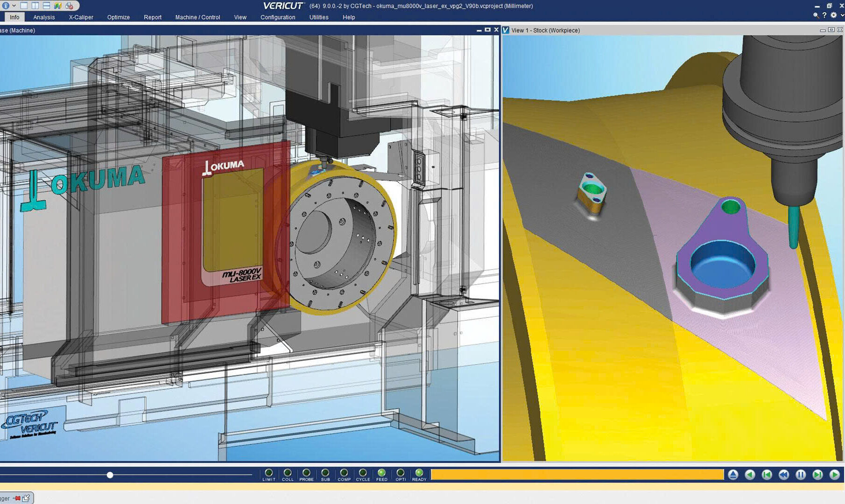Expand the chevron next to the gear icon

(842, 15)
